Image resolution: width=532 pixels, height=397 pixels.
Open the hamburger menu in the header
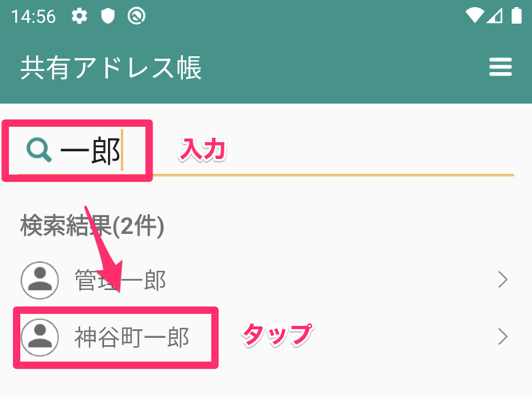pyautogui.click(x=500, y=67)
